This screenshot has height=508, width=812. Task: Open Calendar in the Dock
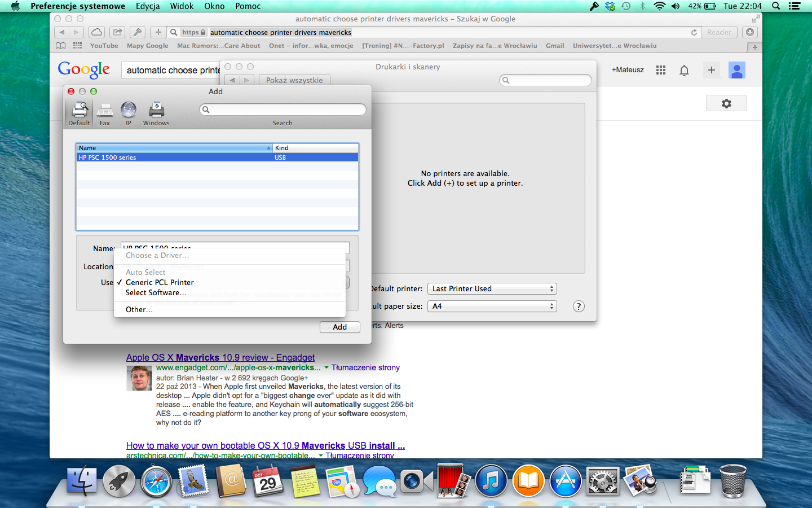click(267, 481)
